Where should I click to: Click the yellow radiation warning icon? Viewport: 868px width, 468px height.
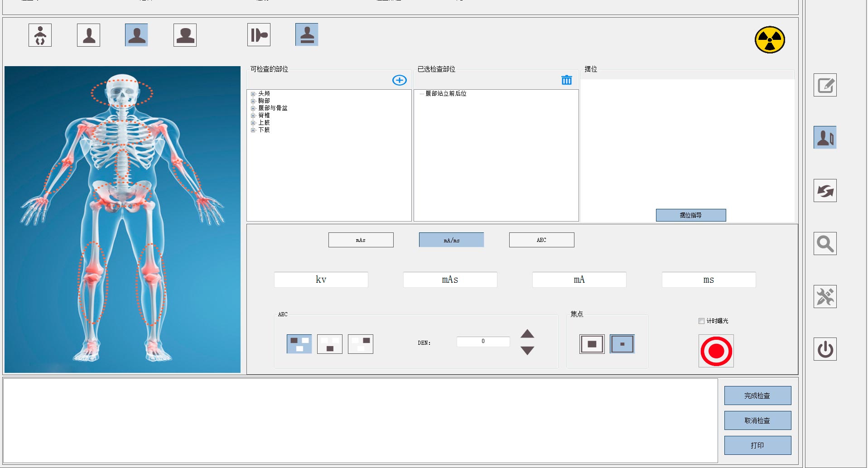coord(769,40)
